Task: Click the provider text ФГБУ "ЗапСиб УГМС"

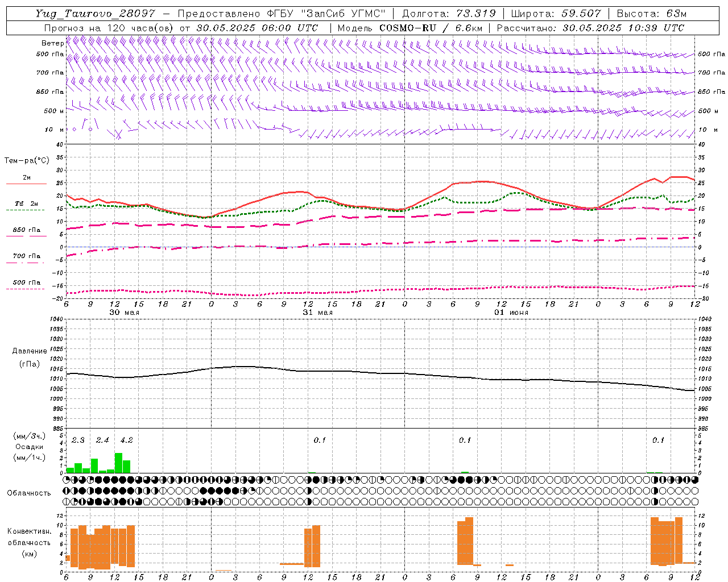Action: 326,14
